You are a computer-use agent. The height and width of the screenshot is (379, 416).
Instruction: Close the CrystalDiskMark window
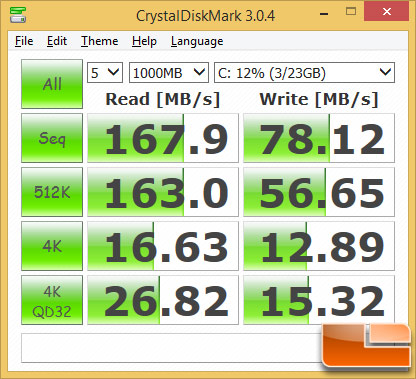[x=387, y=12]
